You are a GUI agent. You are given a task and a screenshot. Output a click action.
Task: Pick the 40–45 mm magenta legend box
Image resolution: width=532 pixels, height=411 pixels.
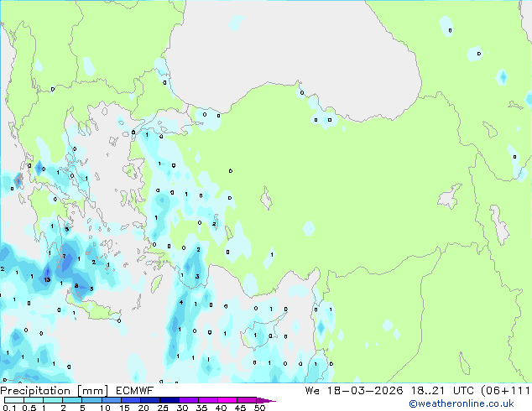pos(227,400)
